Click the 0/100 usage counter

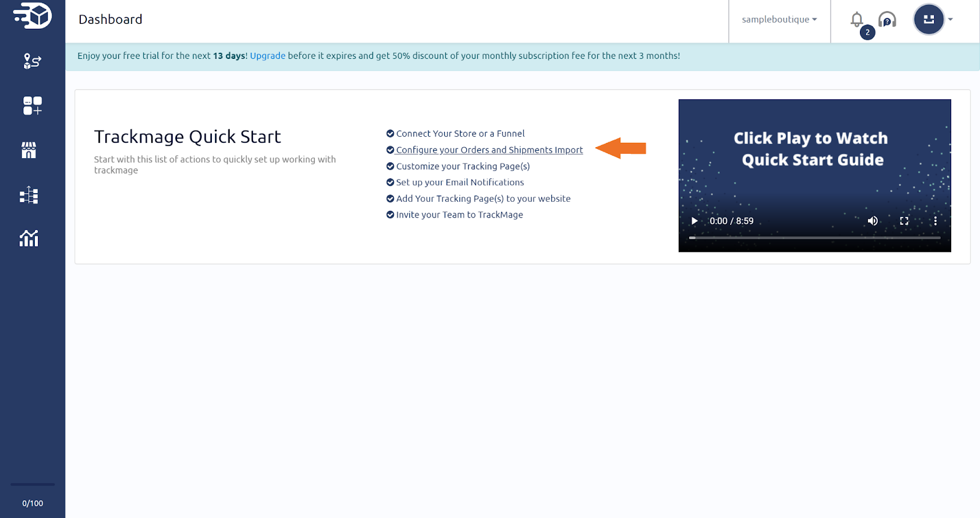point(32,503)
